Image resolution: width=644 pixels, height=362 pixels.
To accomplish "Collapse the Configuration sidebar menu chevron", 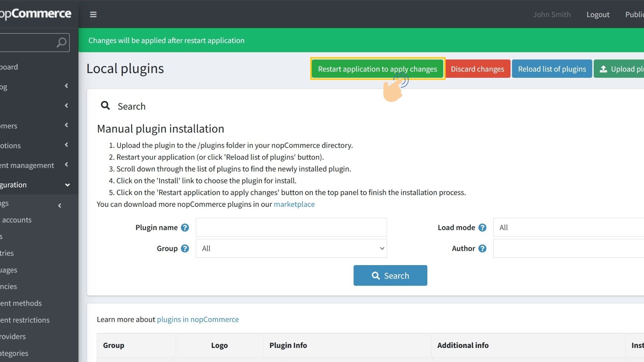I will click(x=67, y=185).
